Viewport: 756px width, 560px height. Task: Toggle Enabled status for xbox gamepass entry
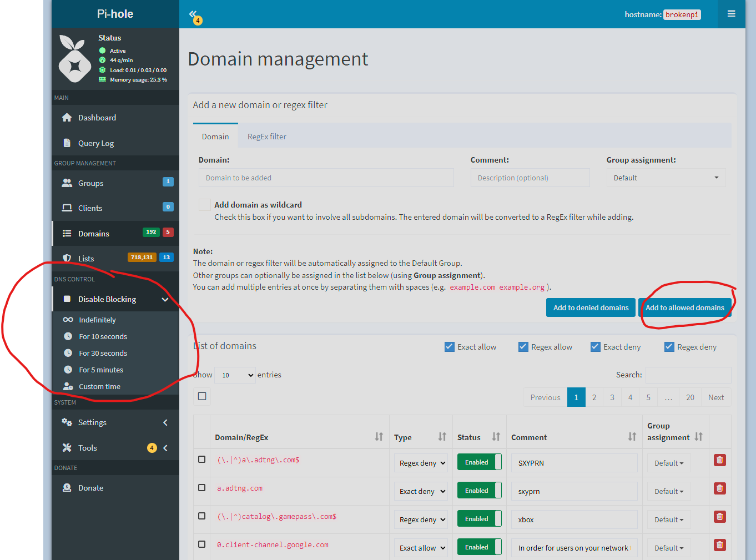click(x=479, y=519)
